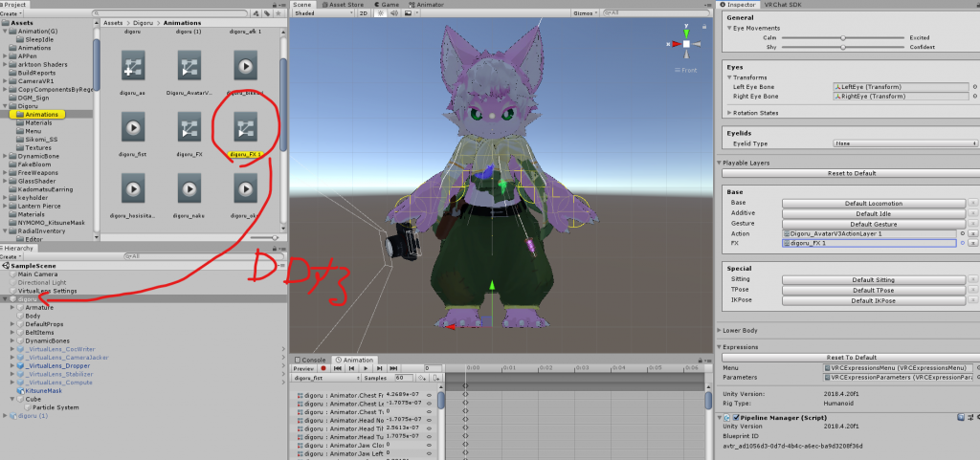Screen dimensions: 980x460
Task: Switch to the Console tab
Action: pos(310,360)
